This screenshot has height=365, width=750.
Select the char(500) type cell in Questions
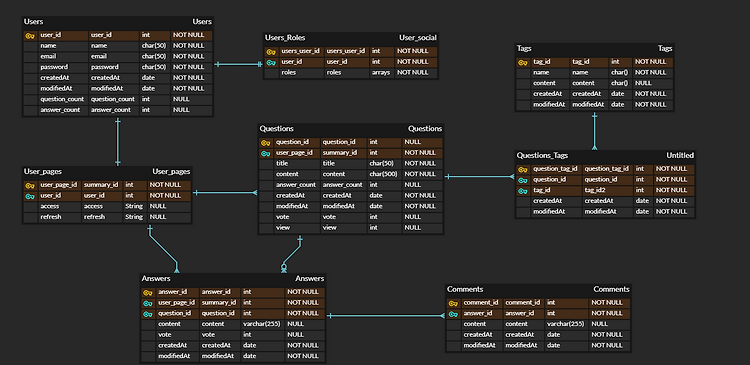[x=384, y=174]
